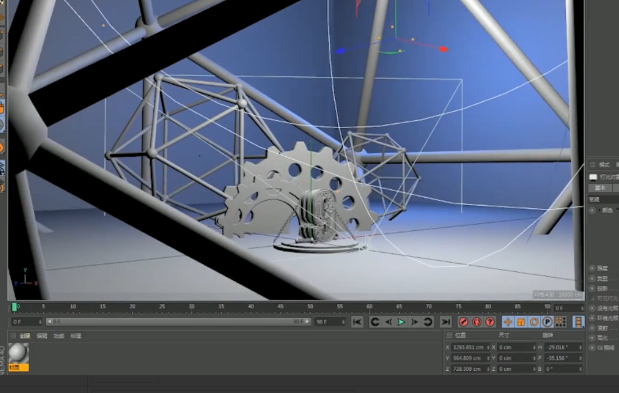Viewport: 619px width, 393px height.
Task: Click the Attribute Manager grip icon
Action: coord(592,165)
